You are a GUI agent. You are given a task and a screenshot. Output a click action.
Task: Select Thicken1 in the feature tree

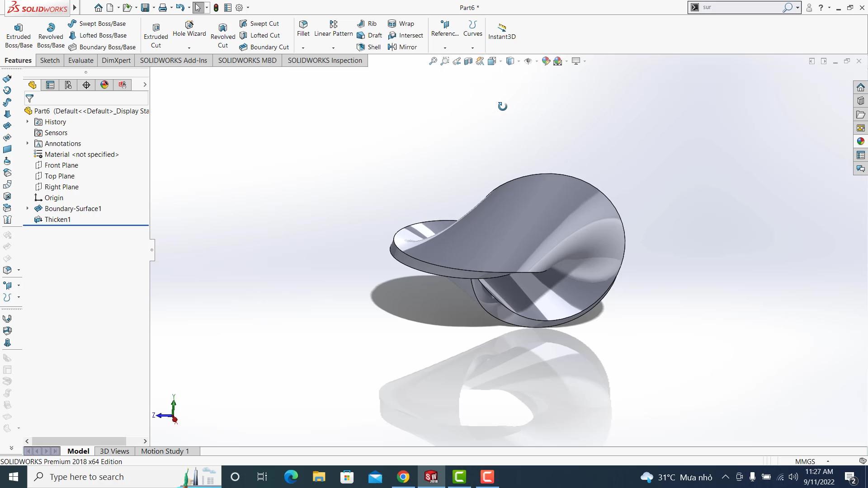pyautogui.click(x=57, y=219)
